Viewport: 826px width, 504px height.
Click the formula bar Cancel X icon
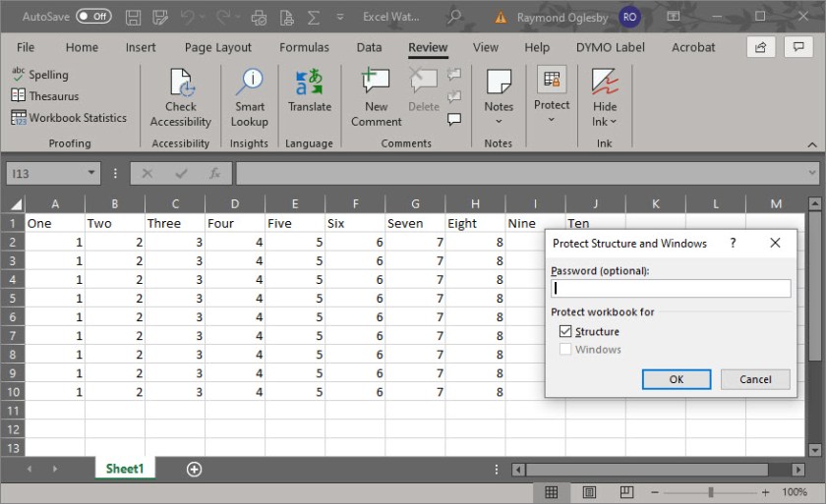(x=147, y=173)
